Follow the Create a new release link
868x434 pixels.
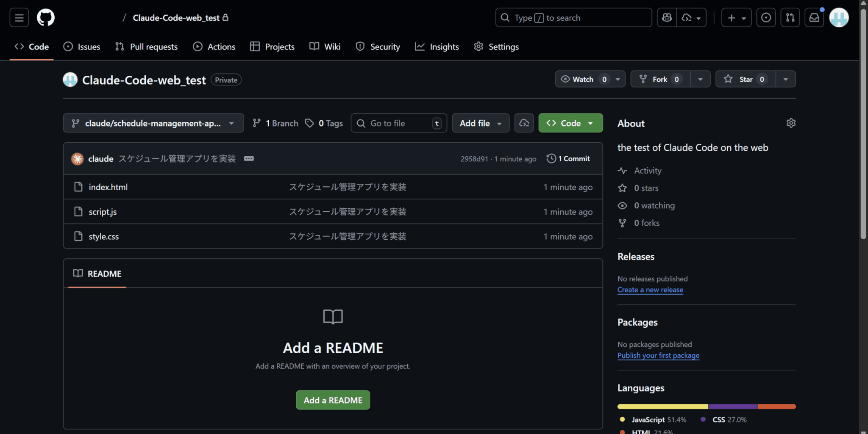click(650, 290)
